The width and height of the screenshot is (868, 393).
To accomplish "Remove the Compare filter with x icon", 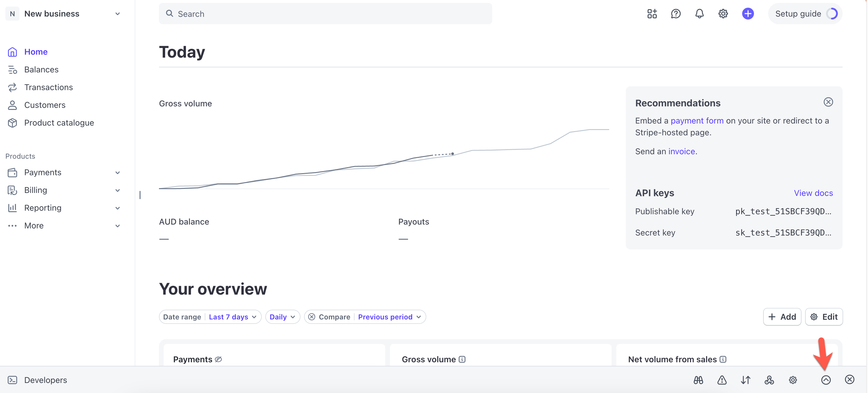I will pos(312,317).
